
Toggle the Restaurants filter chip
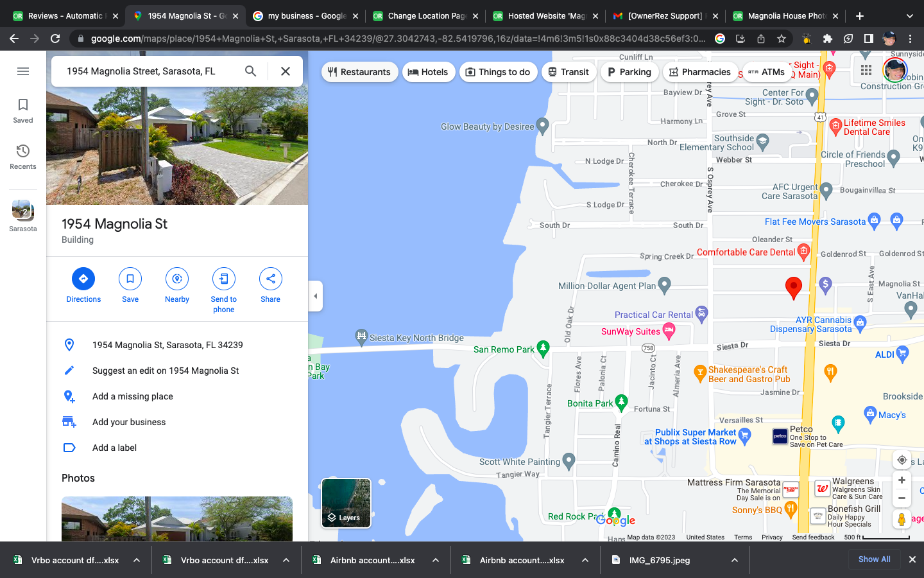(359, 72)
